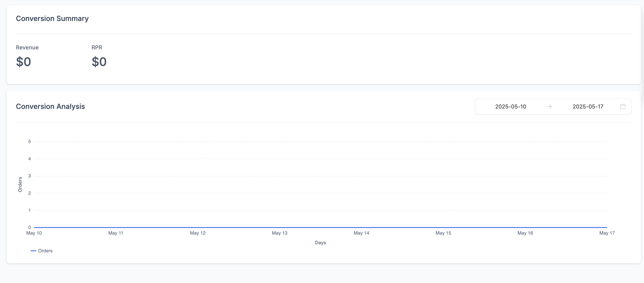Click the arrow between the two dates
The width and height of the screenshot is (644, 283).
pyautogui.click(x=549, y=107)
